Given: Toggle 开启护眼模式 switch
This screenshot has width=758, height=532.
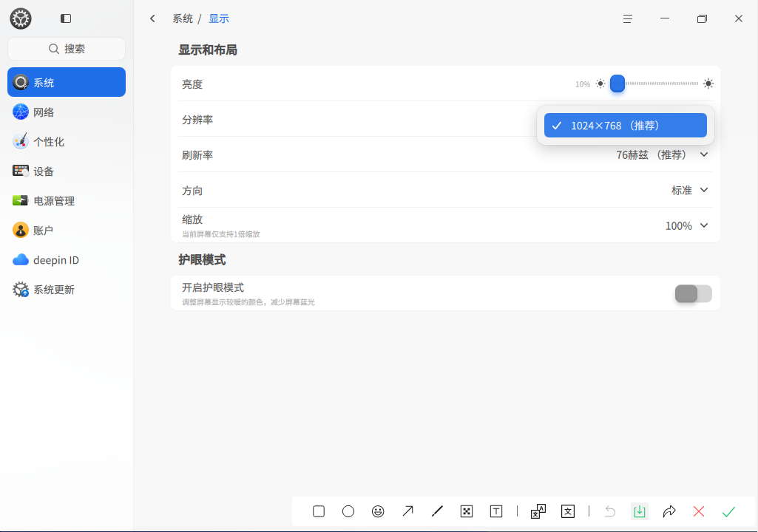Looking at the screenshot, I should click(693, 293).
